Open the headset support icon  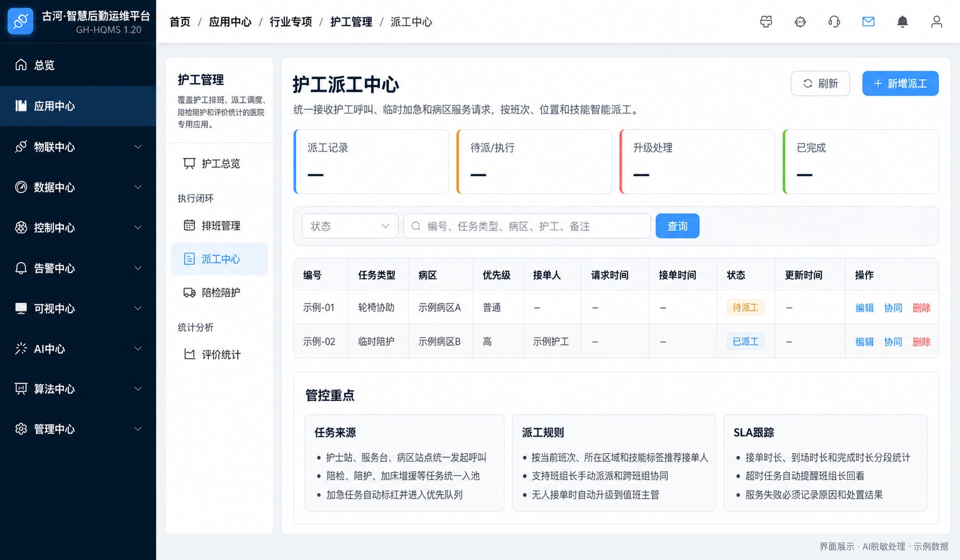click(x=834, y=22)
